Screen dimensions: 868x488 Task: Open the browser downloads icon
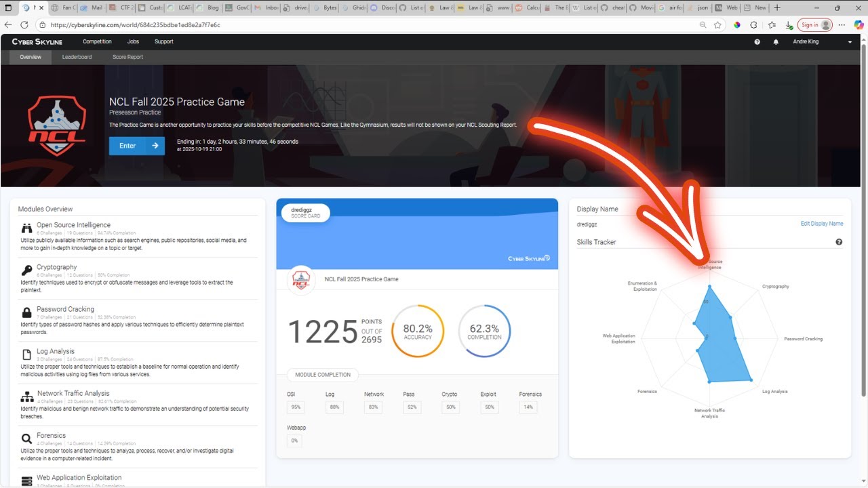(x=788, y=25)
